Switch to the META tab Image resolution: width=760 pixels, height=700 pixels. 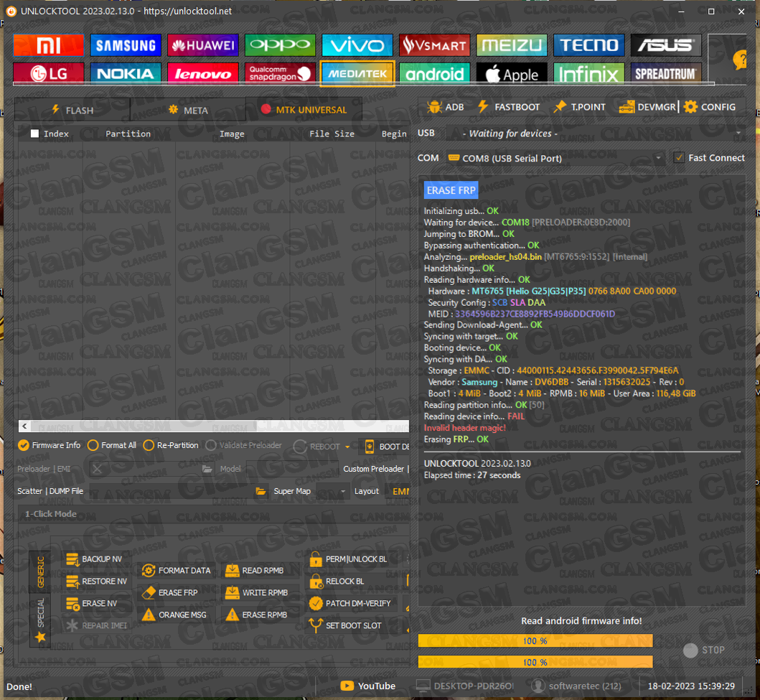[x=188, y=110]
